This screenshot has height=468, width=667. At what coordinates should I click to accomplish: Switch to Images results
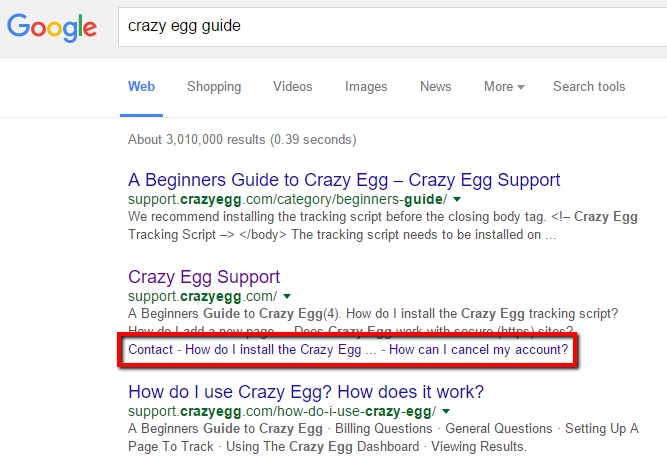point(366,86)
